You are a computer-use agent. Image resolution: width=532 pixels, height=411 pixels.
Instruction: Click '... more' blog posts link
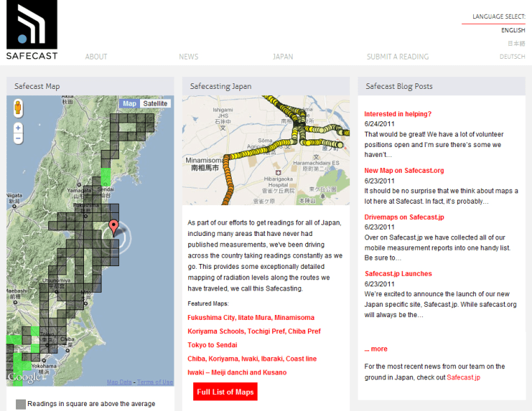click(x=376, y=349)
